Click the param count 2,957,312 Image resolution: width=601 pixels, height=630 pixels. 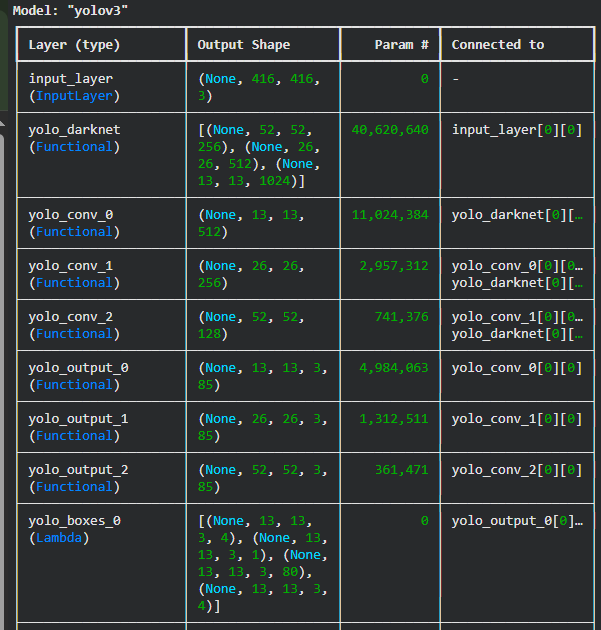tap(394, 266)
